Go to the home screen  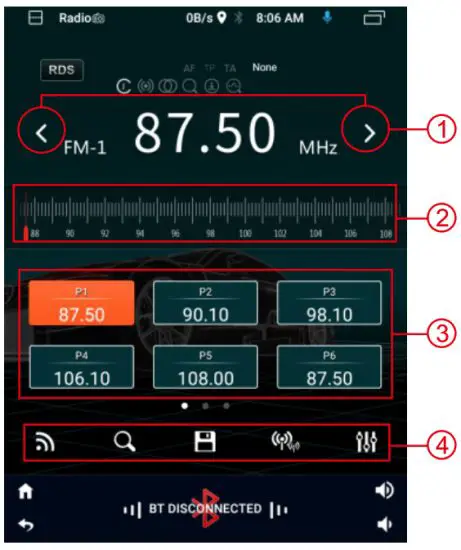pyautogui.click(x=26, y=491)
